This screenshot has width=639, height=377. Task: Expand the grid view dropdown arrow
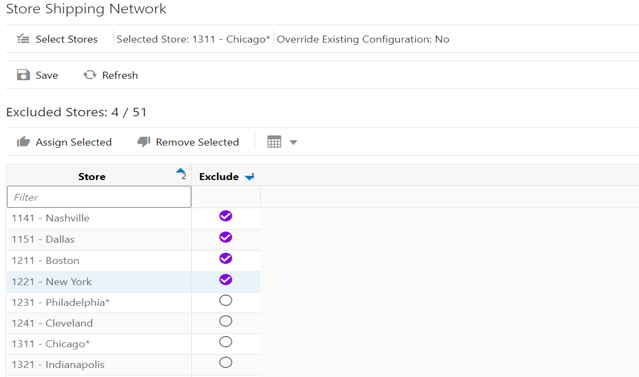pos(293,142)
